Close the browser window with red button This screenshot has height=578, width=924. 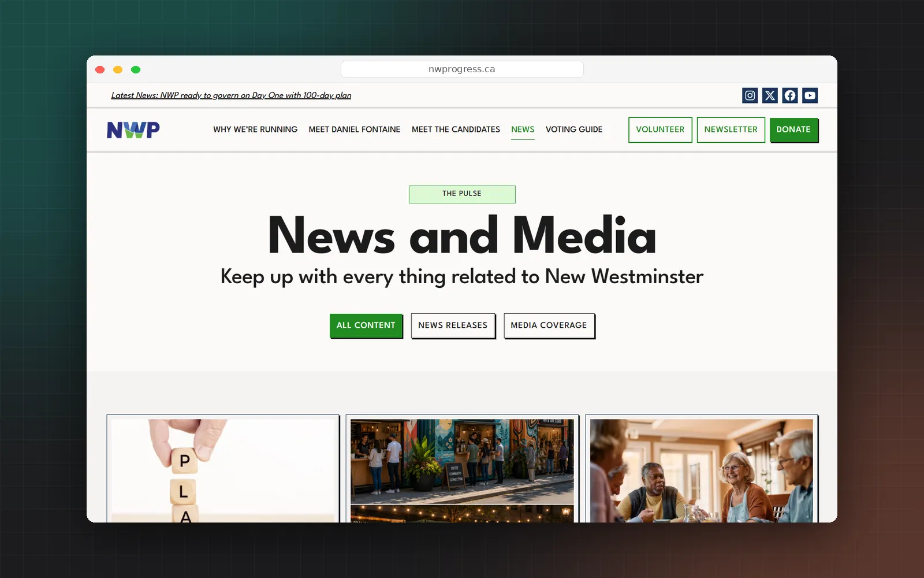(100, 69)
